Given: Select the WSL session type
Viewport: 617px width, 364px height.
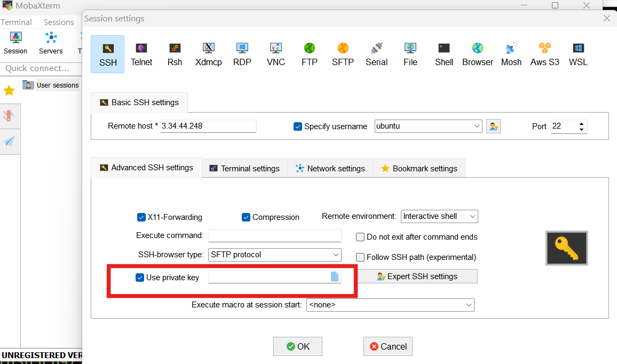Looking at the screenshot, I should (578, 54).
